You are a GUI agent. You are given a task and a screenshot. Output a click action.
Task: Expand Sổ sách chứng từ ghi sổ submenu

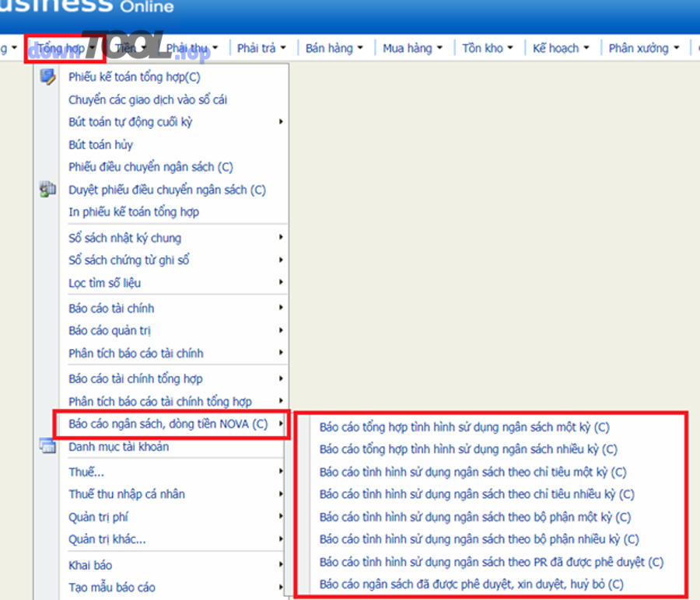click(174, 260)
